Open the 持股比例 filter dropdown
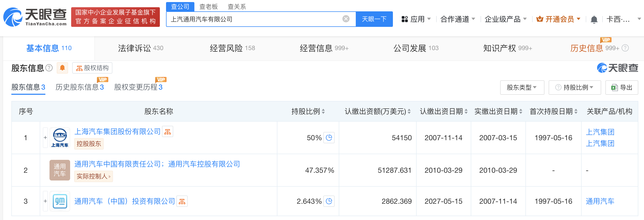 coord(575,88)
